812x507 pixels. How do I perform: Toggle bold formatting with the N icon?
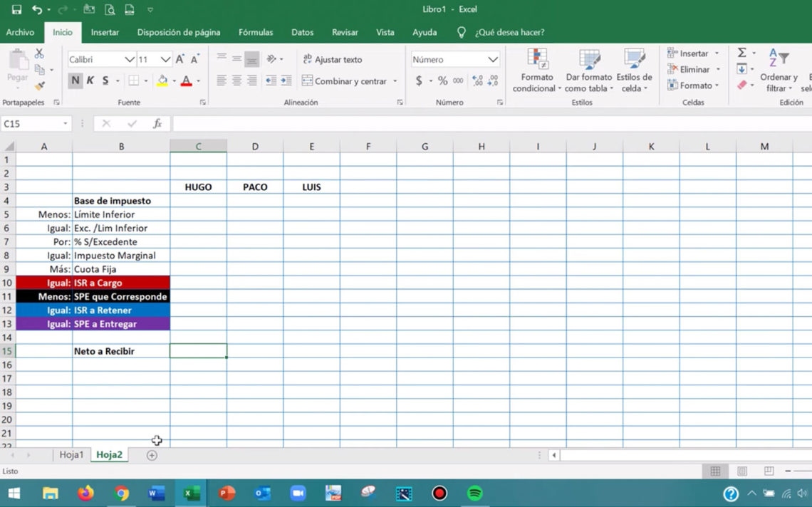[x=75, y=80]
